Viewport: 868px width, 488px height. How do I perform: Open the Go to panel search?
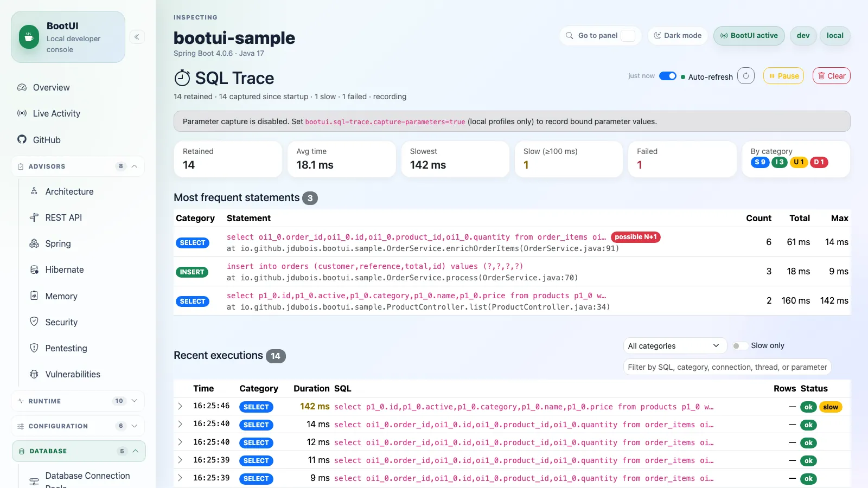pyautogui.click(x=601, y=36)
